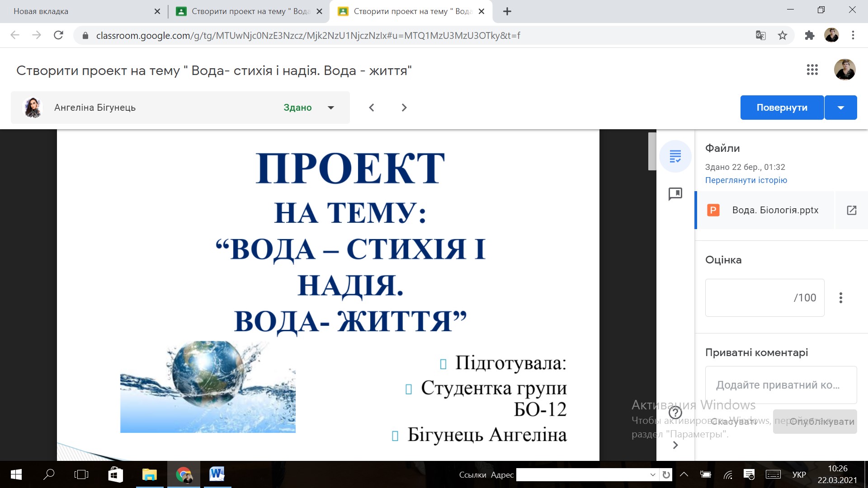Click the grade input field out of 100
The image size is (868, 488).
765,298
